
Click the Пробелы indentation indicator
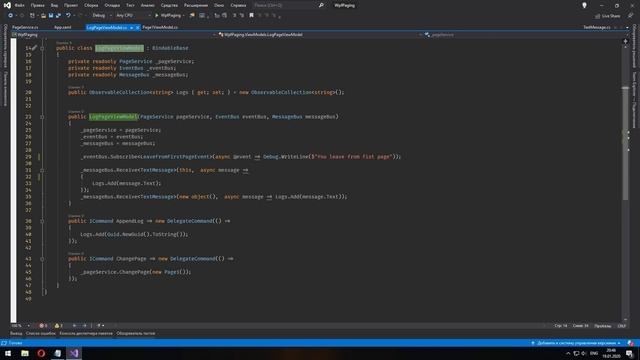point(603,326)
